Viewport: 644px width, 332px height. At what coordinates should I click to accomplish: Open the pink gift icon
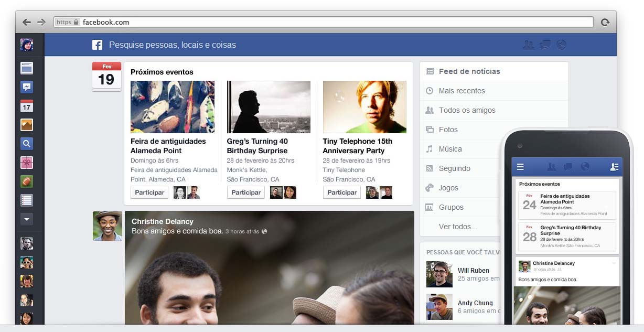[27, 163]
